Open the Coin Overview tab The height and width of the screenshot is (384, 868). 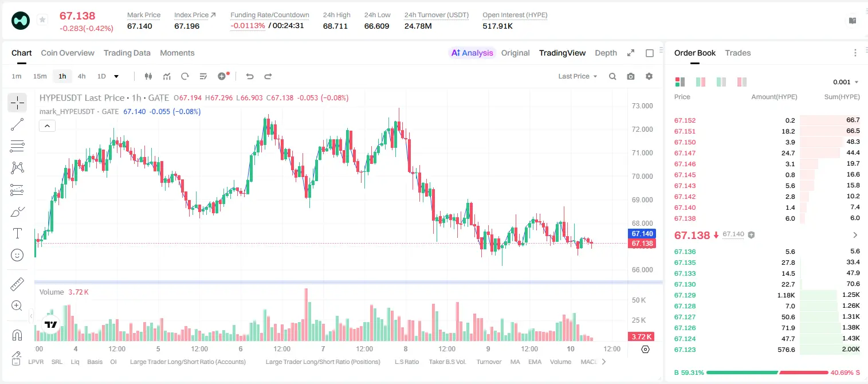(x=68, y=53)
